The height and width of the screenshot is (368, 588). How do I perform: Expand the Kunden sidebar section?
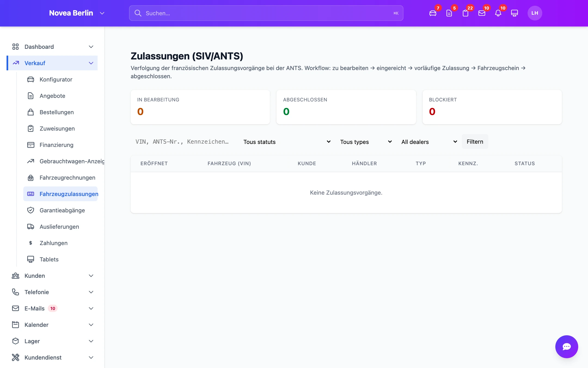point(52,276)
